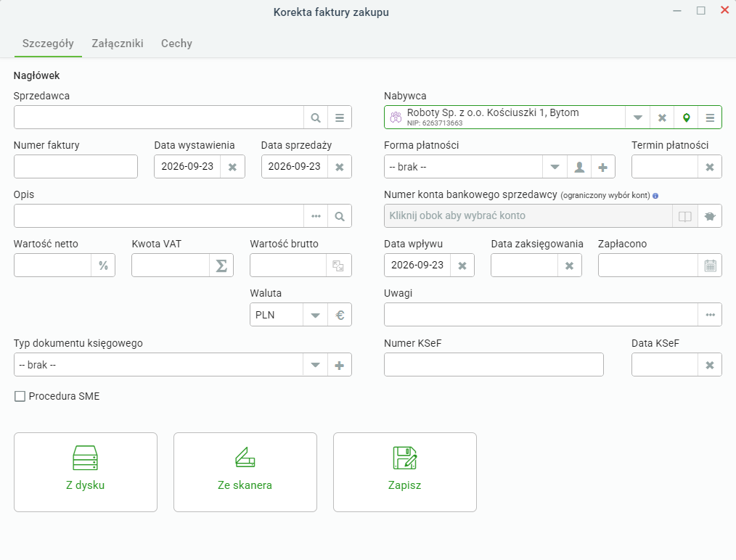736x560 pixels.
Task: Focus the Uwagi text field
Action: point(541,315)
